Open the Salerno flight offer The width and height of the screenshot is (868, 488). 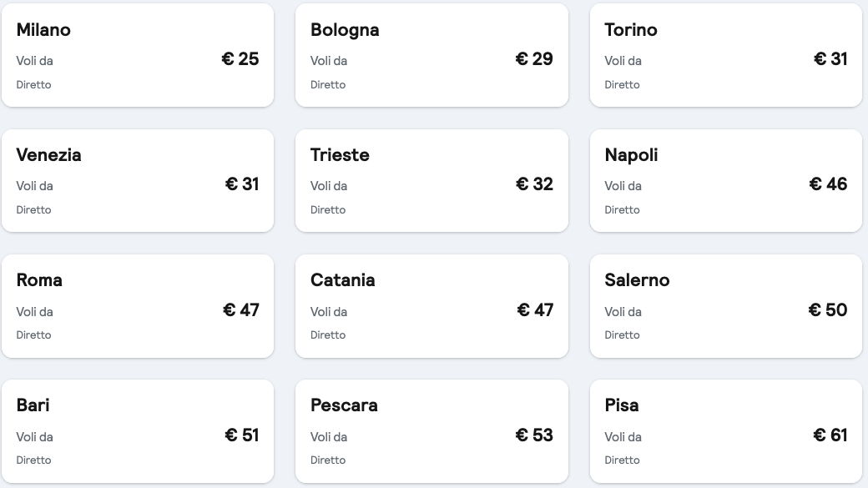(726, 306)
